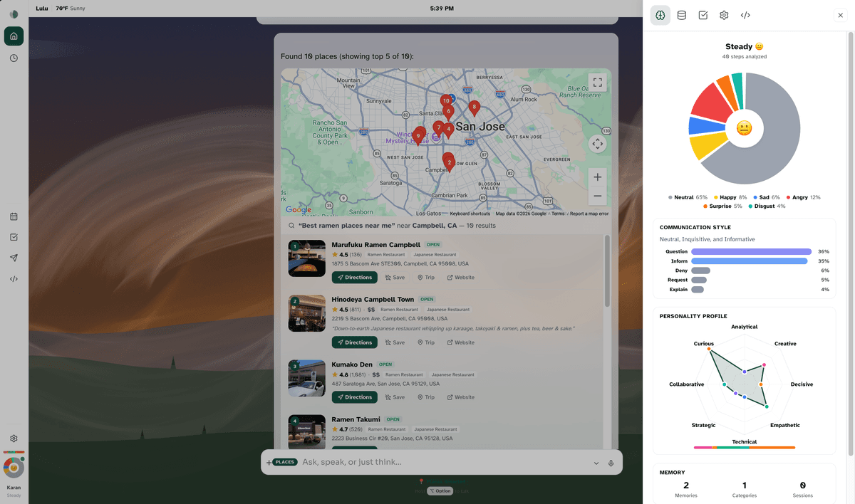Save Kumako Den place
855x504 pixels.
tap(395, 397)
